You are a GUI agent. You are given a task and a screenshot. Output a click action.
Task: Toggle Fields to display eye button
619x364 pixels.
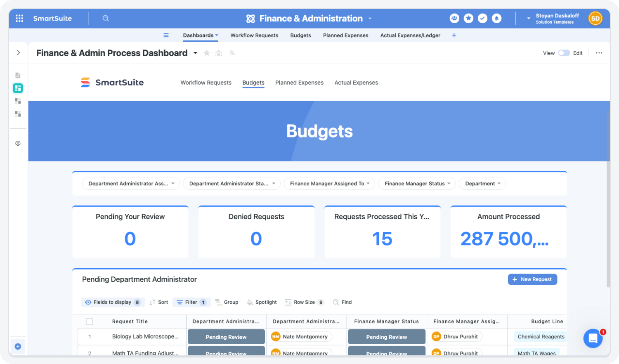click(113, 302)
